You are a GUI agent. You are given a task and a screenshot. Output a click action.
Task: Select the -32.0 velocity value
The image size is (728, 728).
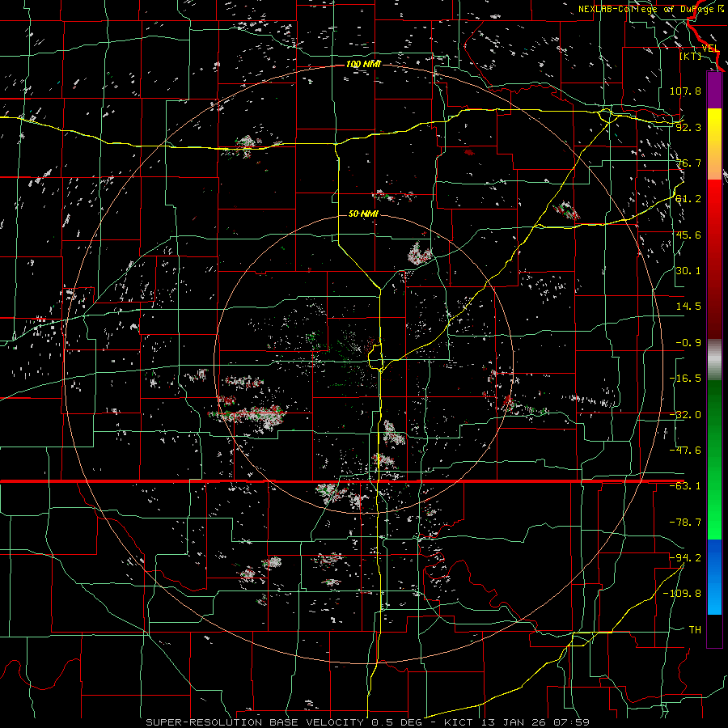click(685, 415)
